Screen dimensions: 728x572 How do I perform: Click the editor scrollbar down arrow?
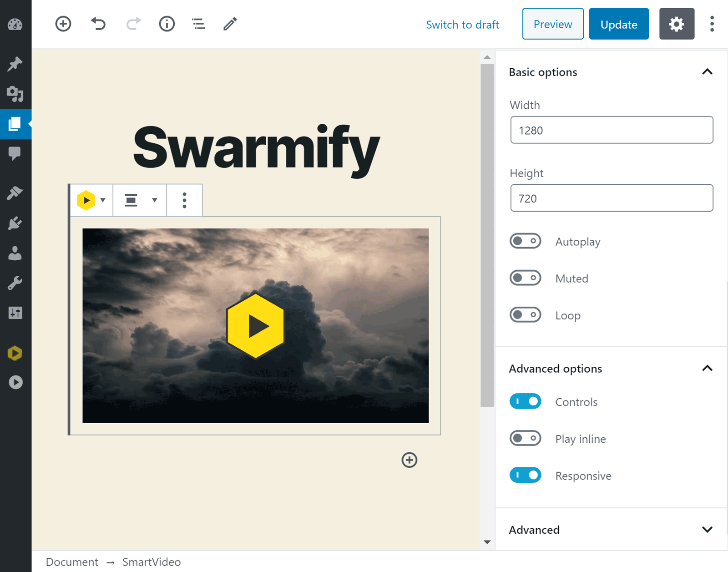(x=487, y=542)
